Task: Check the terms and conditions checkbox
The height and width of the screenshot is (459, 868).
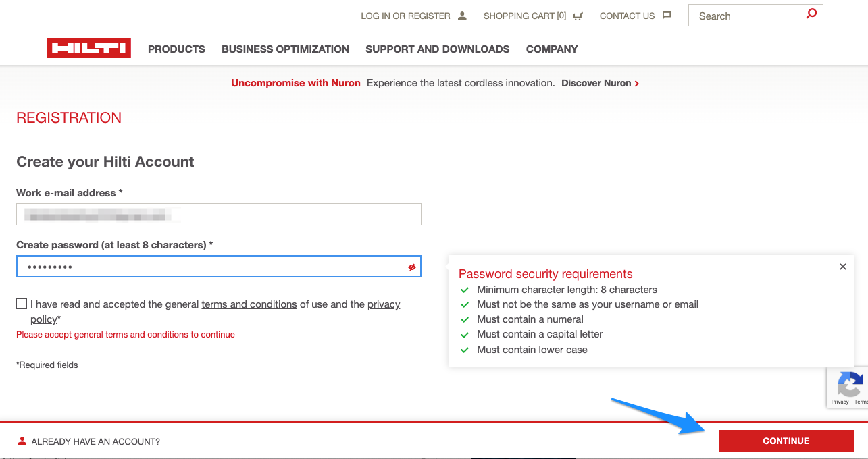Action: click(22, 304)
